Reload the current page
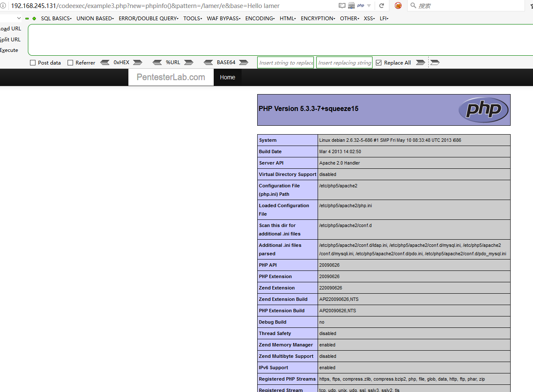 coord(382,5)
